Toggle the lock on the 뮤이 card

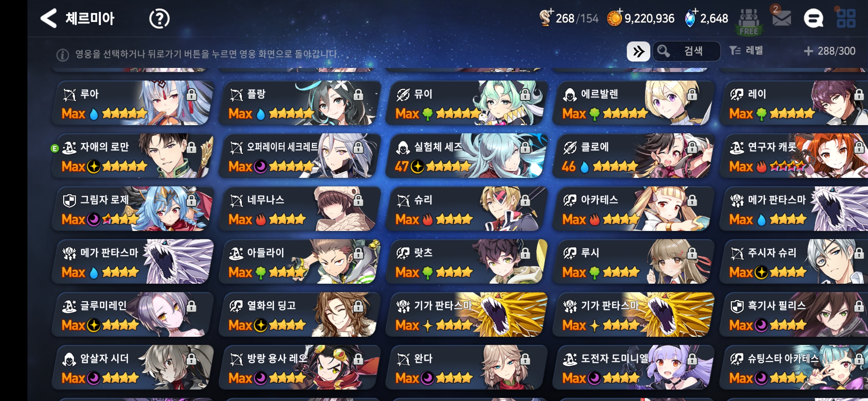(x=525, y=95)
